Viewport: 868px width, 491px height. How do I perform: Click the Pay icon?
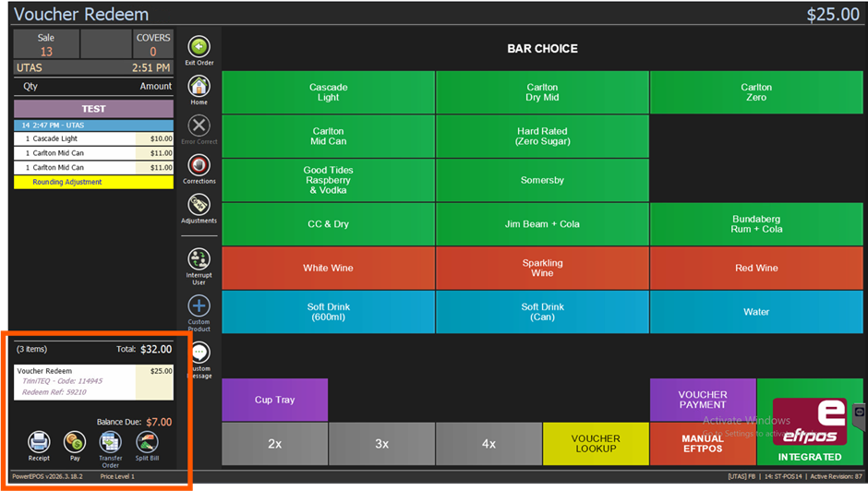pyautogui.click(x=75, y=442)
